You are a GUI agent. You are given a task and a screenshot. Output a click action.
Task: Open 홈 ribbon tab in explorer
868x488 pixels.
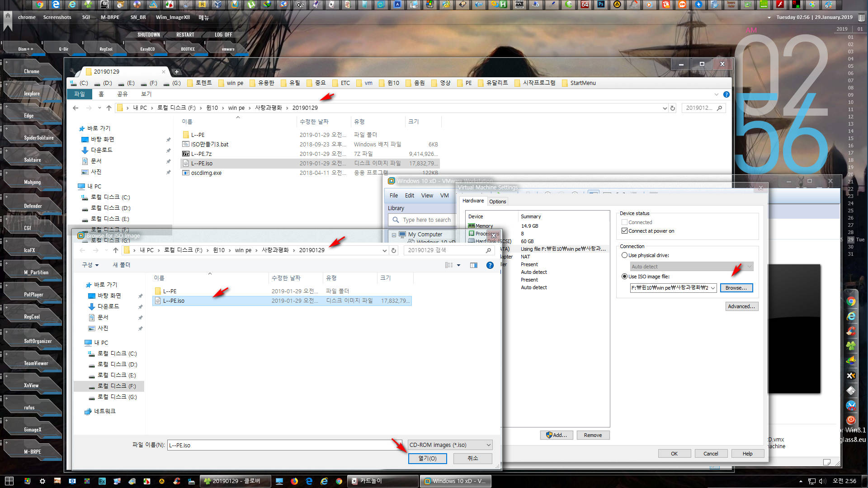101,94
